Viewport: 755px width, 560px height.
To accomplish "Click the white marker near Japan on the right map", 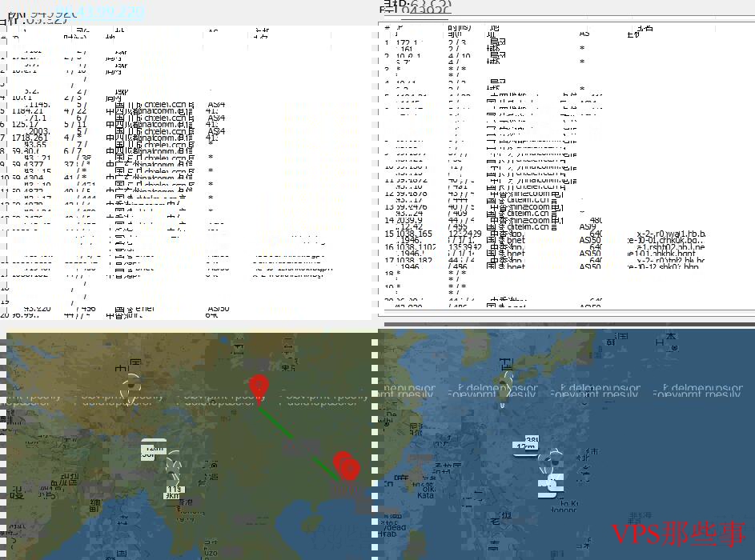I will point(504,386).
